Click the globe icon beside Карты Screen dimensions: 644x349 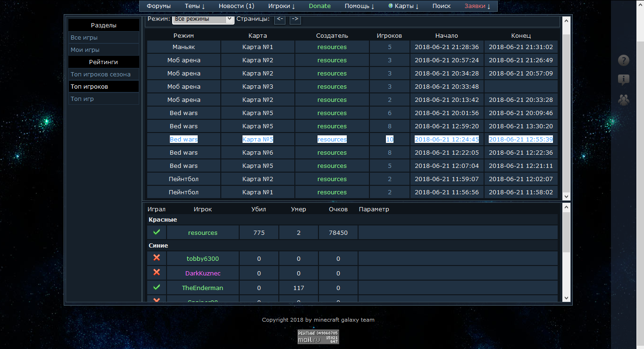(391, 6)
